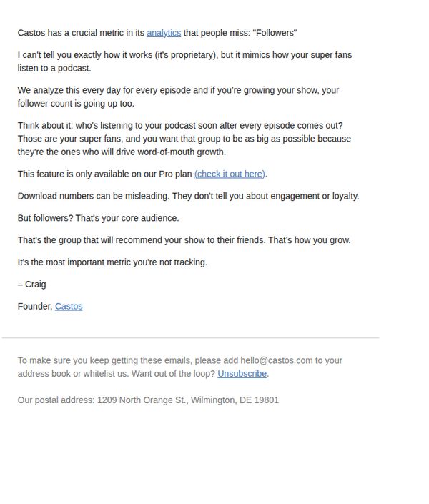Click the postal address line
Viewport: 429px width, 504px height.
pyautogui.click(x=148, y=400)
